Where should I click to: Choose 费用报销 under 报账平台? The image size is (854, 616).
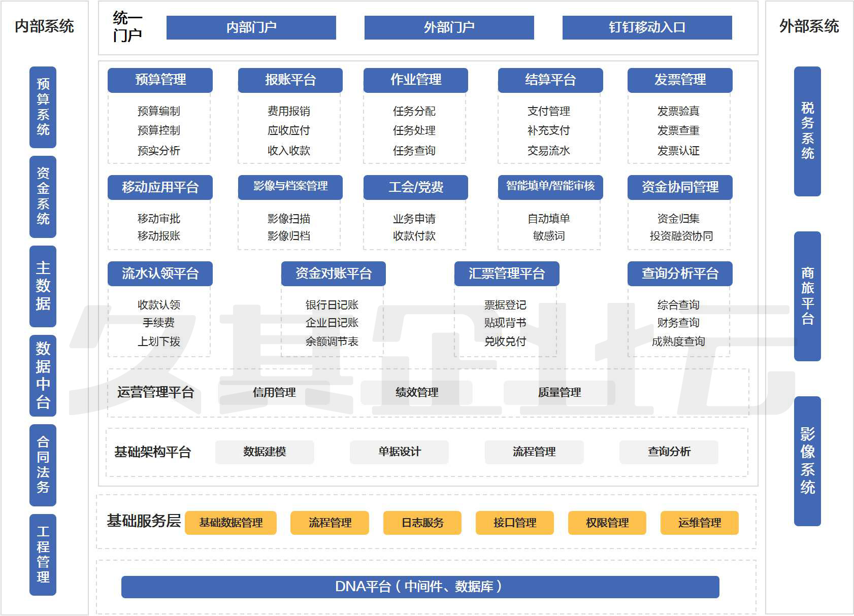tap(288, 111)
